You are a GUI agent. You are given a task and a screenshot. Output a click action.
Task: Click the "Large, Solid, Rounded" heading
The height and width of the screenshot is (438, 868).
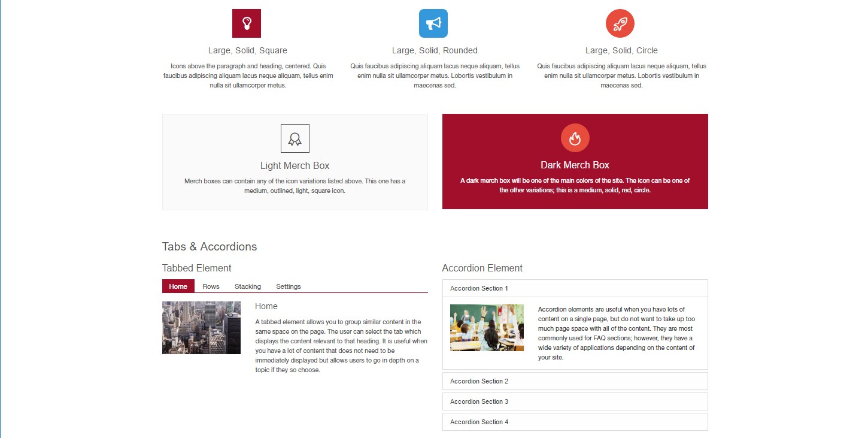(435, 50)
